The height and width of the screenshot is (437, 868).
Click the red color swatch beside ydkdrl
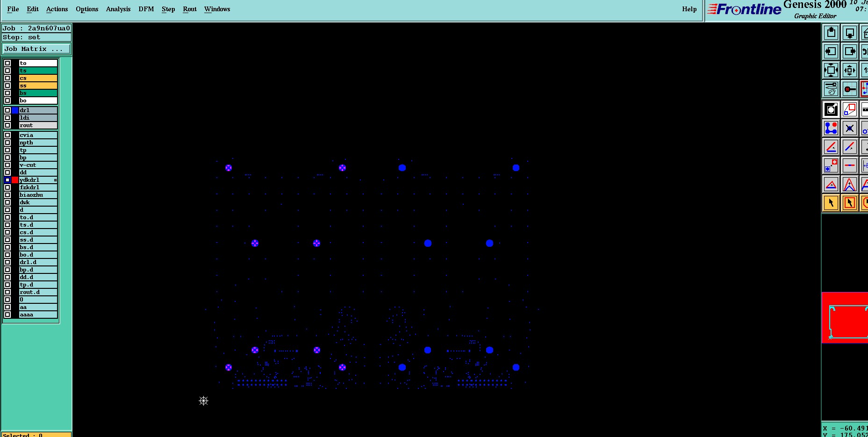click(x=15, y=180)
